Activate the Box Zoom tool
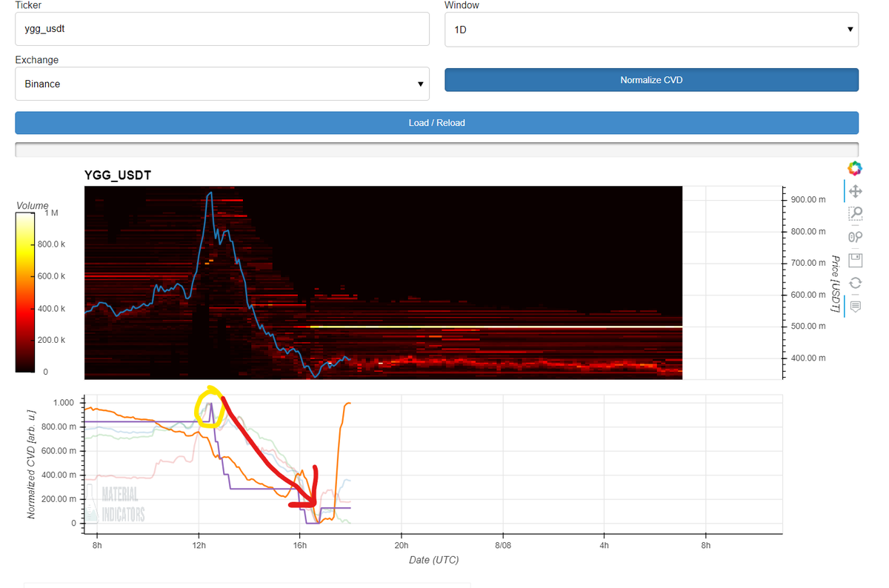Viewport: 889px width, 588px height. tap(855, 214)
